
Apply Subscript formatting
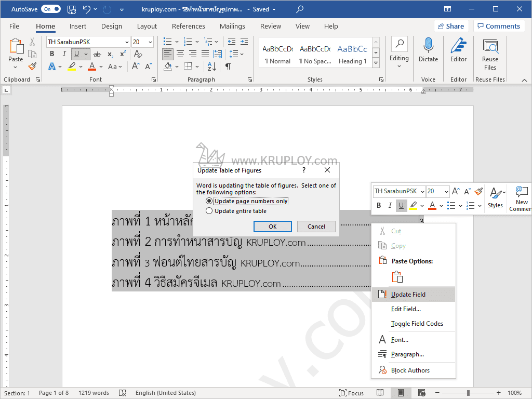coord(110,54)
